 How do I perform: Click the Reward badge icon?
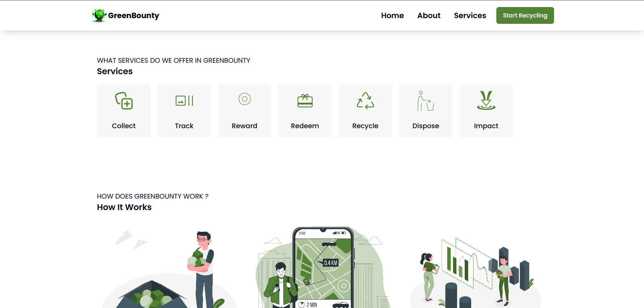click(245, 100)
